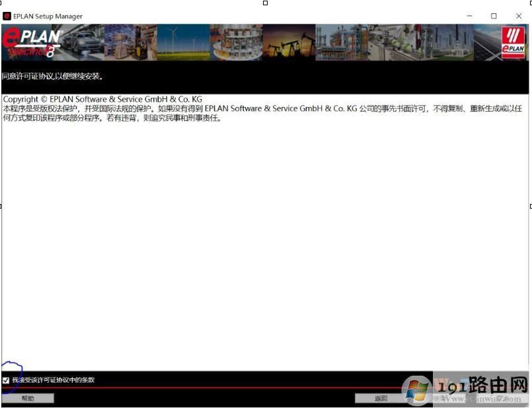
Task: Minimize the EPLAN Setup Manager window
Action: tap(469, 16)
